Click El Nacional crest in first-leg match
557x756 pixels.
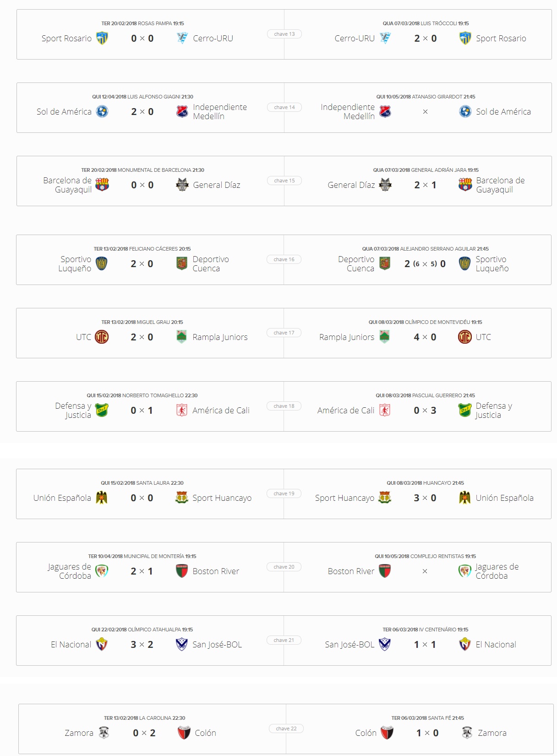pos(101,645)
